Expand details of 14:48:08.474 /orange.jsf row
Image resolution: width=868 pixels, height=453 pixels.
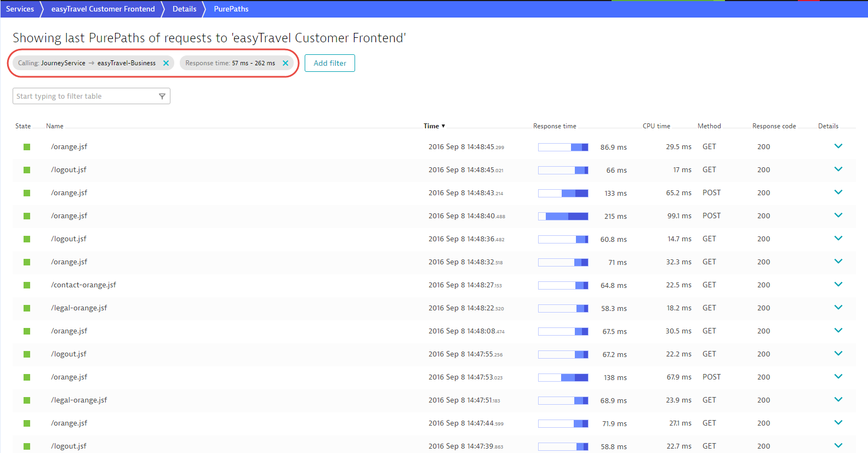coord(838,331)
